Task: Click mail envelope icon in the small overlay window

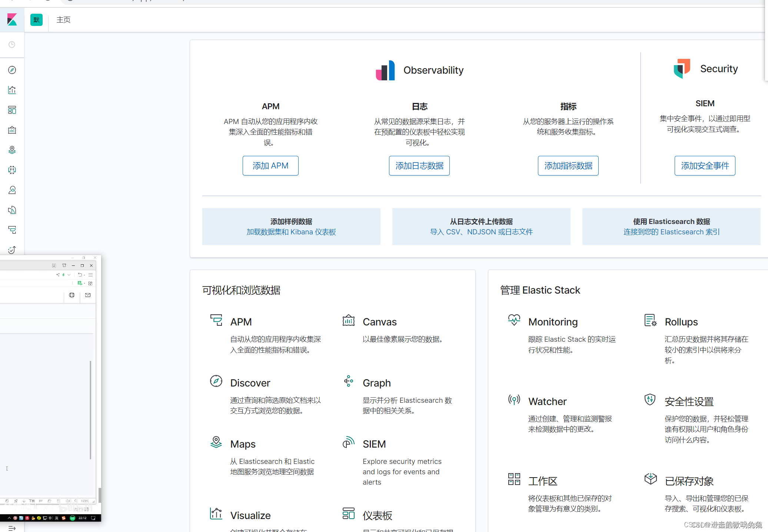Action: tap(88, 295)
